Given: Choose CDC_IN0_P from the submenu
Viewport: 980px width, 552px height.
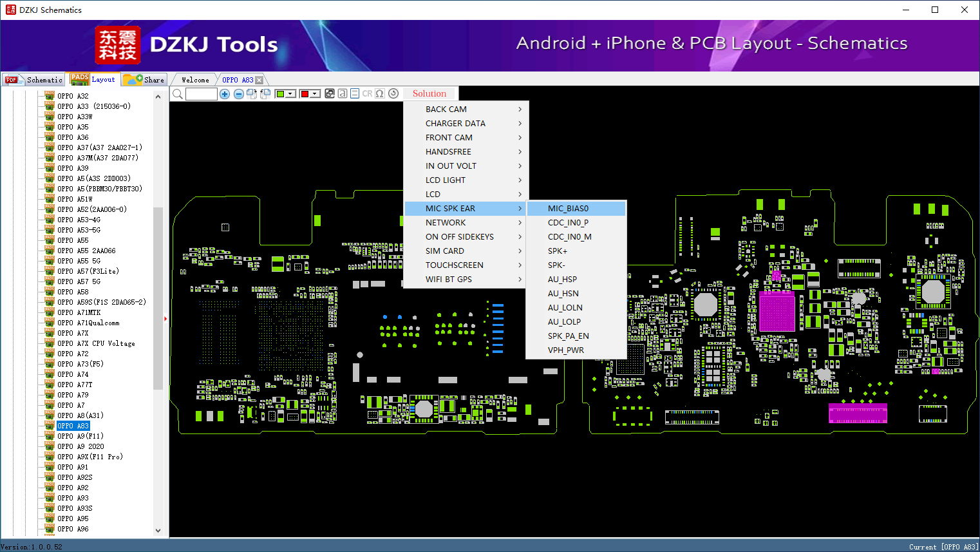Looking at the screenshot, I should [x=576, y=223].
